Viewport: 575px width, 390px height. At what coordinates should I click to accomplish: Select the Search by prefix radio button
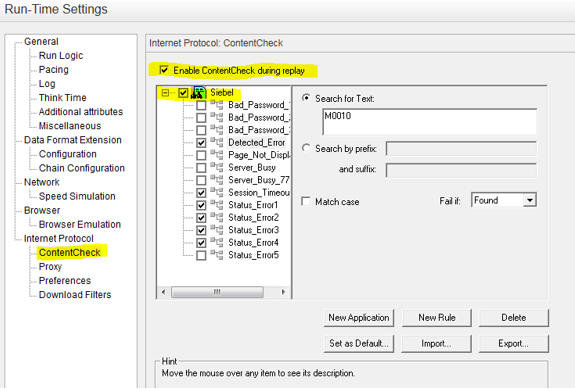point(306,148)
